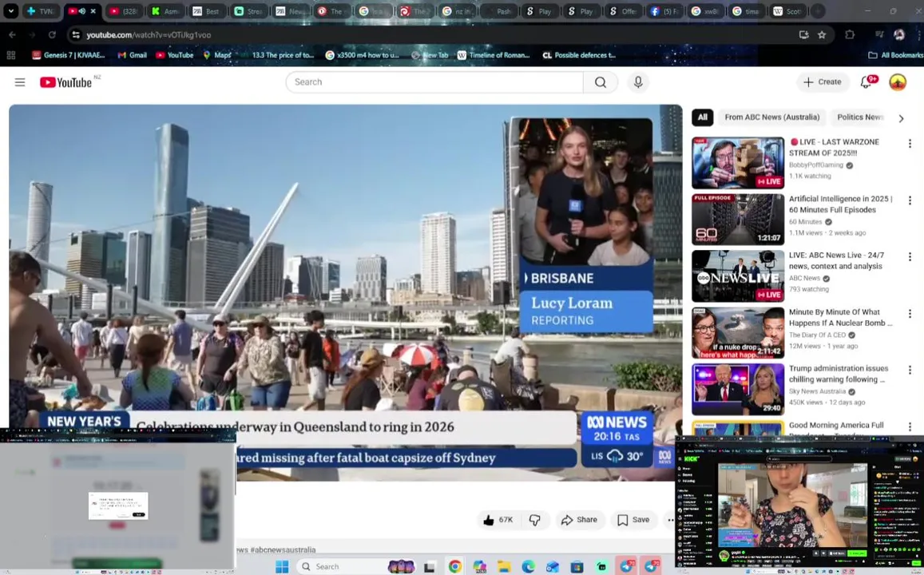Open more options for Good Morning America video
Screen dimensions: 924x575
tap(910, 426)
